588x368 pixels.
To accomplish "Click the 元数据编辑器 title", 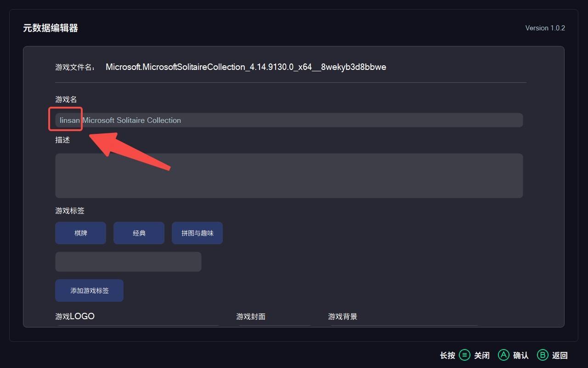I will [x=51, y=28].
